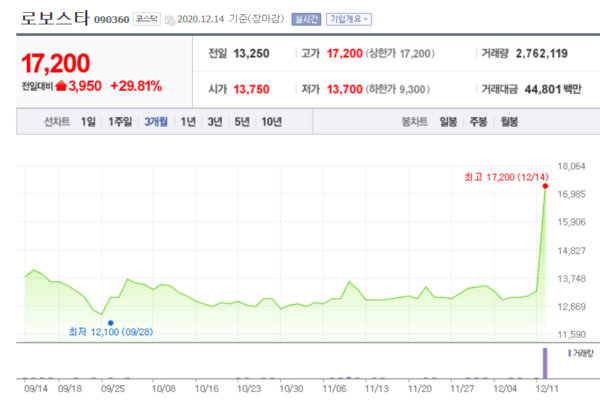Click the 상한가 17,200 upper limit text
600x405 pixels.
point(400,54)
